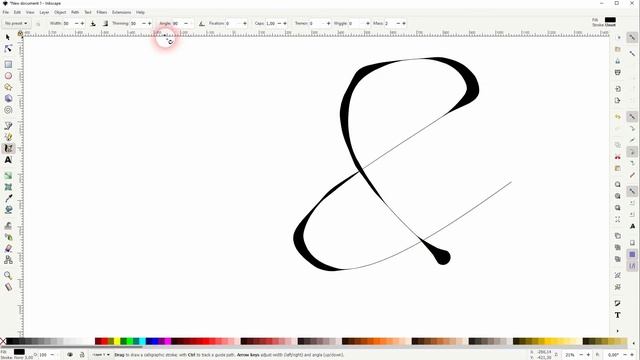
Task: Increase the Mass value
Action: [x=404, y=24]
